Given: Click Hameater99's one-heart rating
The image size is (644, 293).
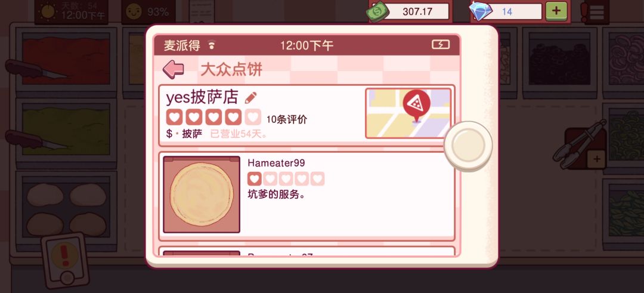Looking at the screenshot, I should 286,179.
